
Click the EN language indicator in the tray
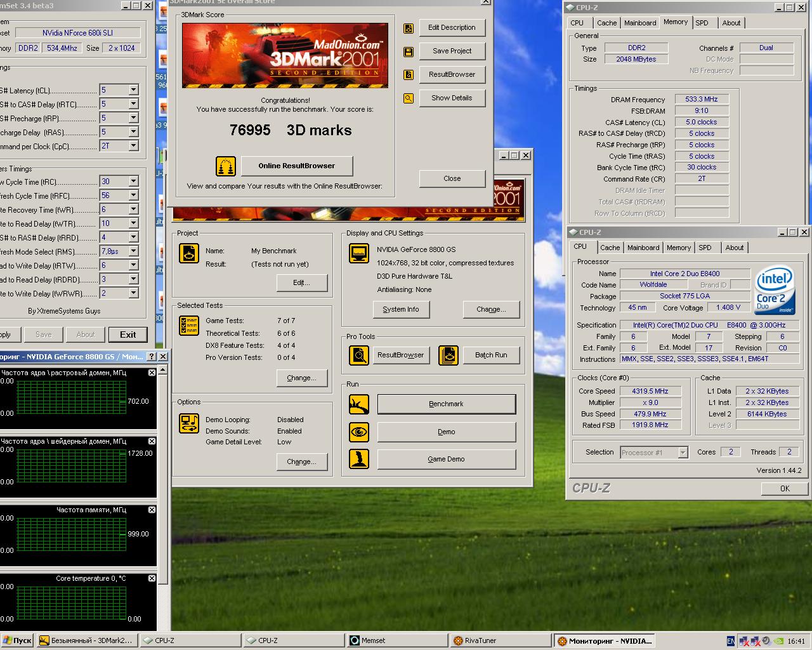(x=731, y=641)
